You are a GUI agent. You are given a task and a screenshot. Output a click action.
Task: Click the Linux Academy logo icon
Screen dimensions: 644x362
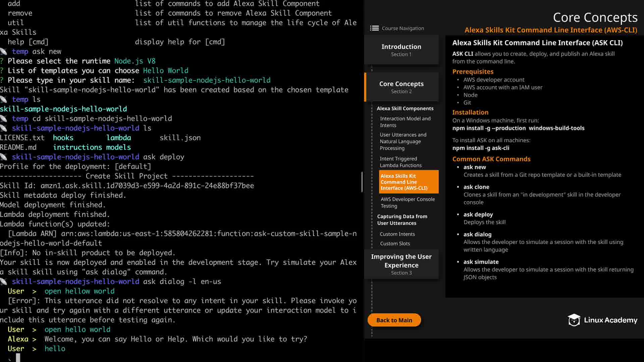[x=574, y=320]
